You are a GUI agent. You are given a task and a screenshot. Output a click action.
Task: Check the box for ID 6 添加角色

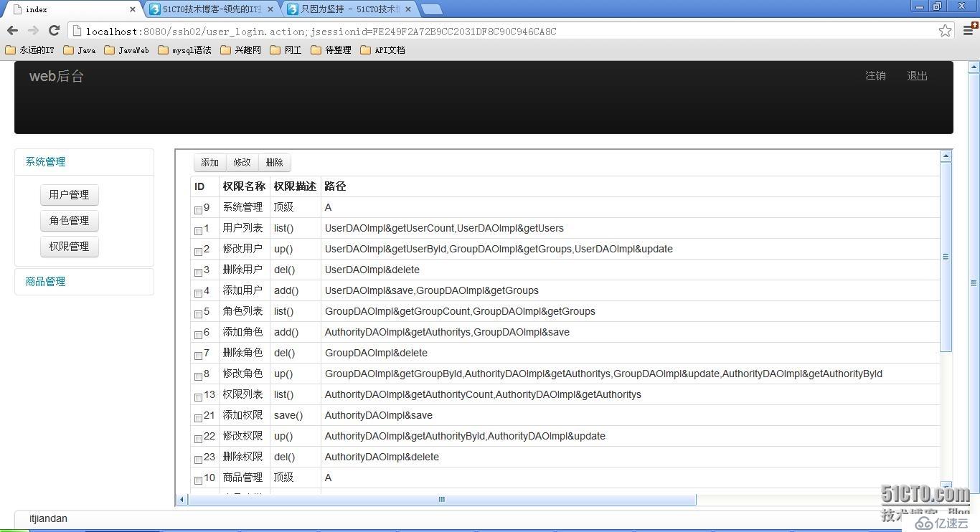[198, 335]
